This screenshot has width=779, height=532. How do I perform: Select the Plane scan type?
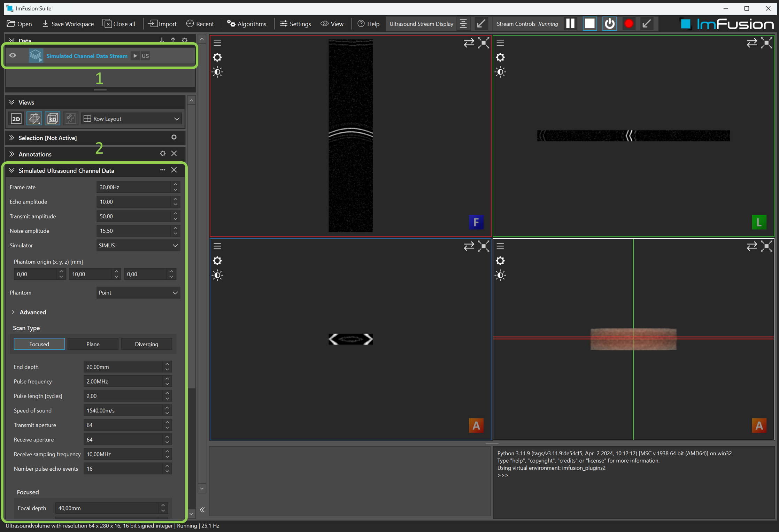(93, 344)
